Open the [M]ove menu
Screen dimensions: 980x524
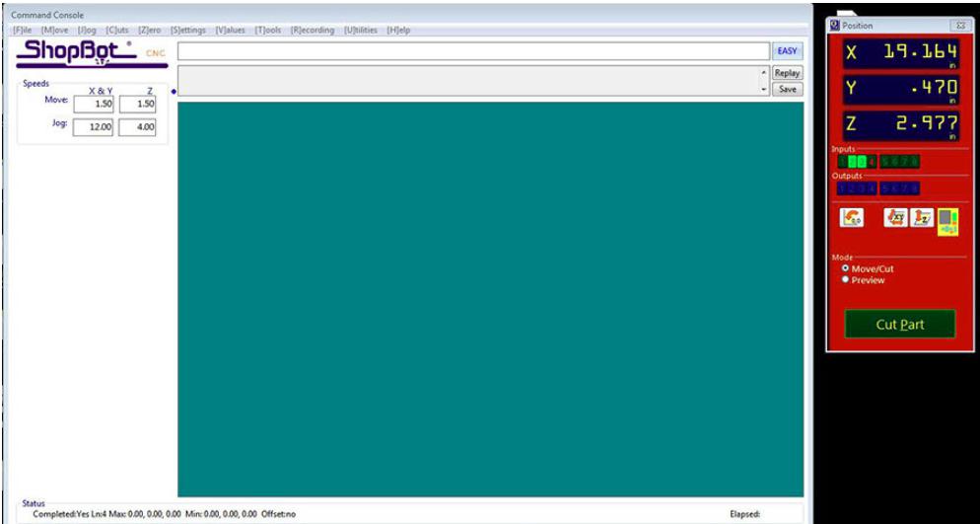tap(55, 30)
